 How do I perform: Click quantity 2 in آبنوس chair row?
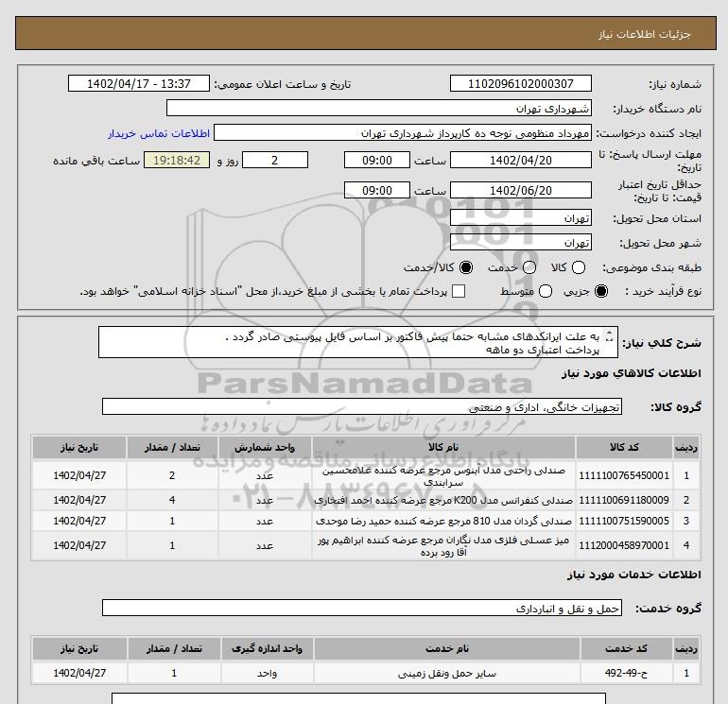(x=172, y=475)
